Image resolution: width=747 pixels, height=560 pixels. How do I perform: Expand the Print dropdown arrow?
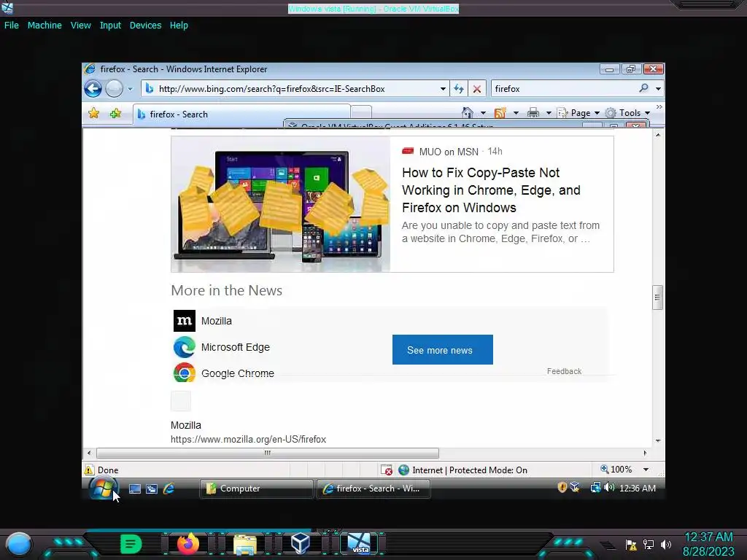(549, 113)
